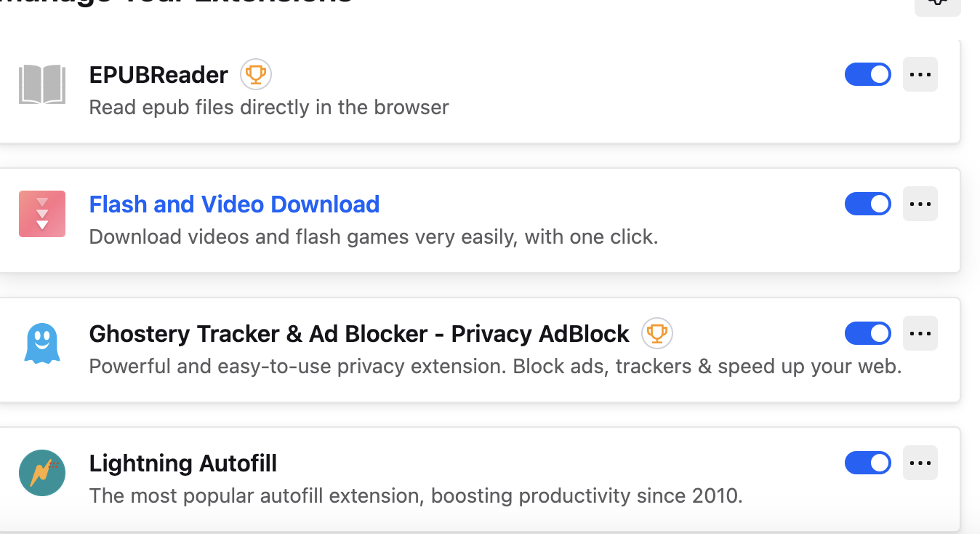Show Lightning Autofill more options menu

(920, 463)
